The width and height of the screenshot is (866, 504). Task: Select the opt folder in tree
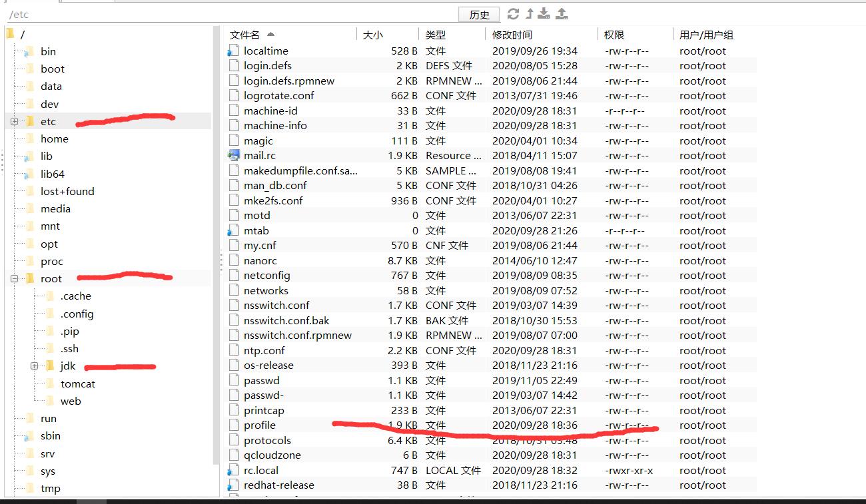coord(49,244)
